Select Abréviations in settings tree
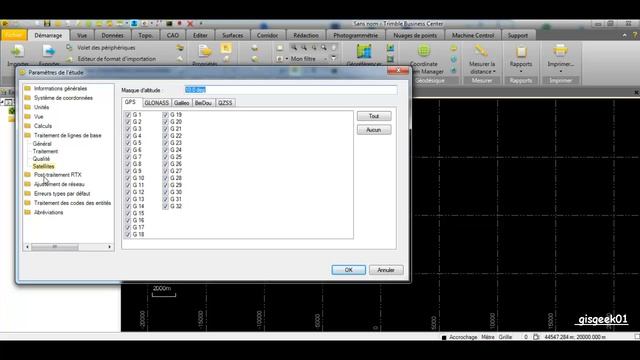The width and height of the screenshot is (640, 360). pos(48,212)
